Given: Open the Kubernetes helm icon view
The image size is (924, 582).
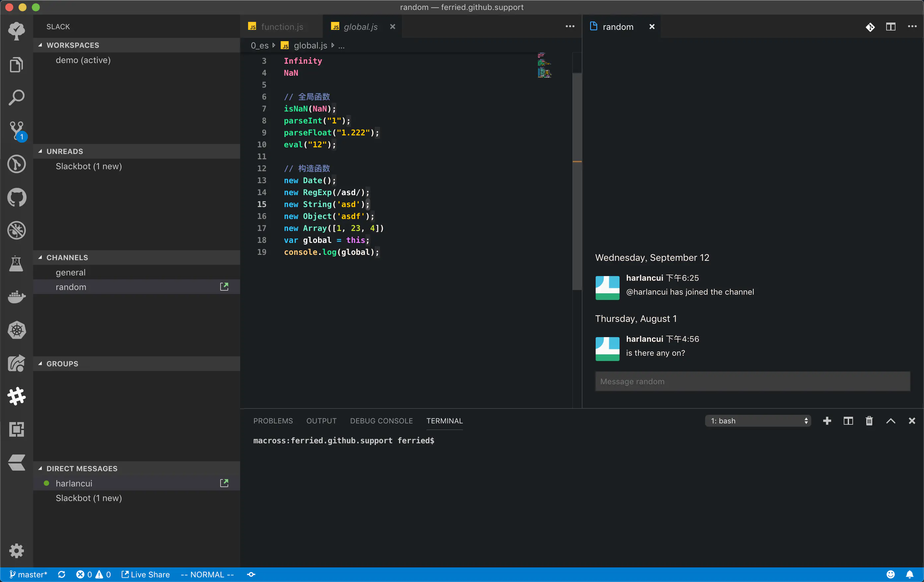Looking at the screenshot, I should pos(17,330).
